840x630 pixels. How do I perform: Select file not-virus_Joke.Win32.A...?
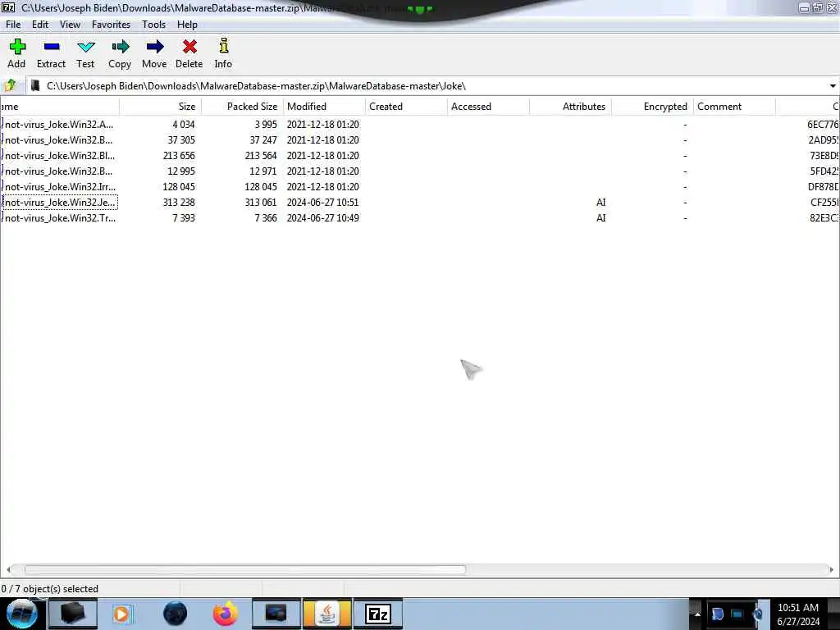[x=59, y=125]
